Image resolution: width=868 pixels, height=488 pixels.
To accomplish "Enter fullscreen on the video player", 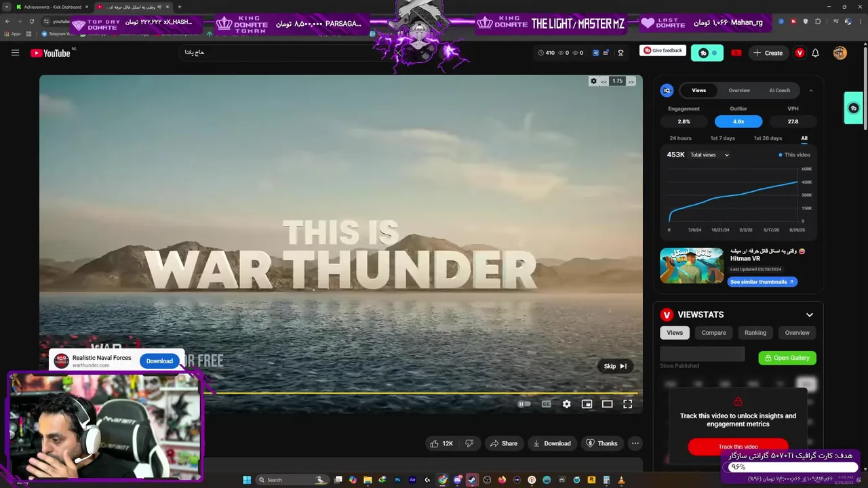I will coord(627,404).
